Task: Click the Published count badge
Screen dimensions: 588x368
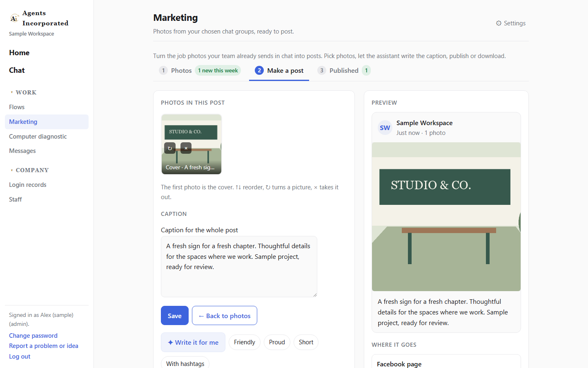Action: tap(366, 70)
